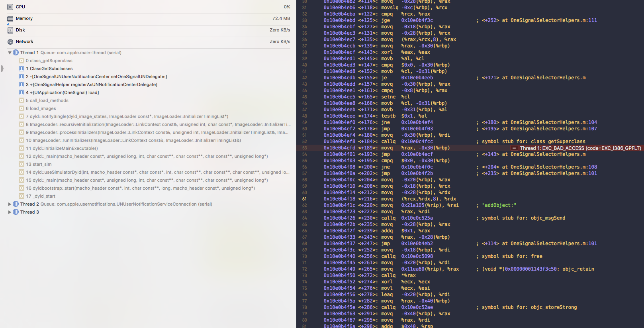Select the CPU gauge icon

10,7
